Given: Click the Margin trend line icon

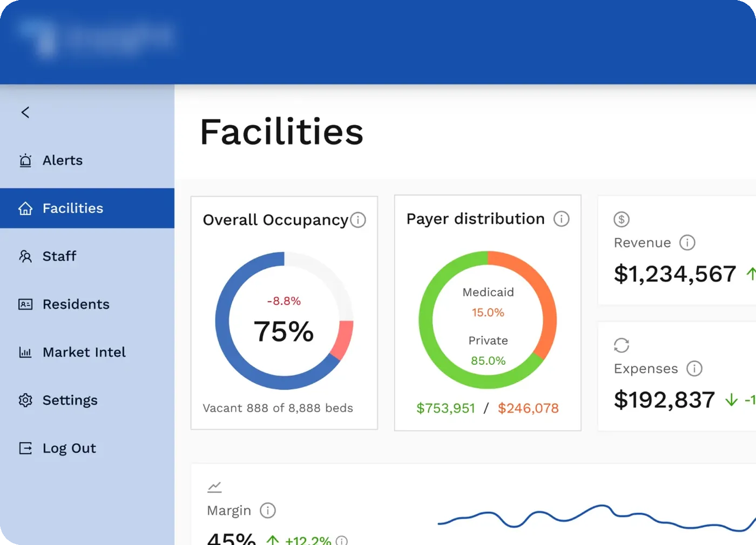Looking at the screenshot, I should tap(214, 487).
